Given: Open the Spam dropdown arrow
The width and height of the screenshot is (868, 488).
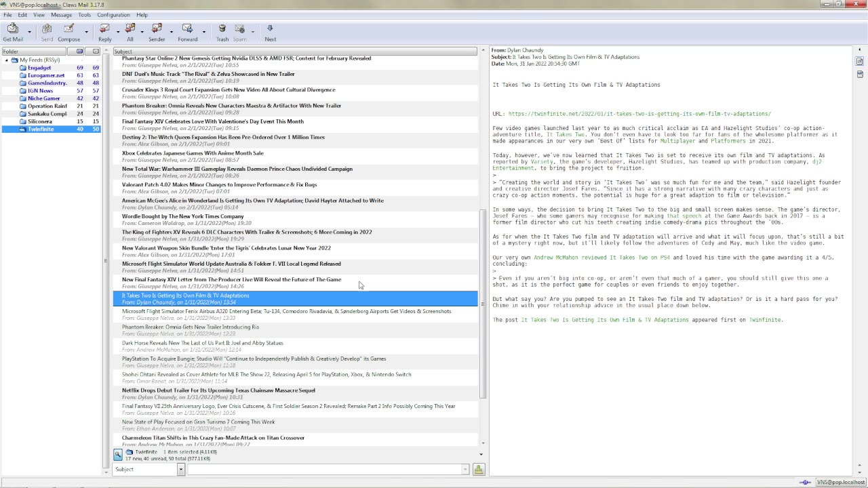Looking at the screenshot, I should 253,32.
